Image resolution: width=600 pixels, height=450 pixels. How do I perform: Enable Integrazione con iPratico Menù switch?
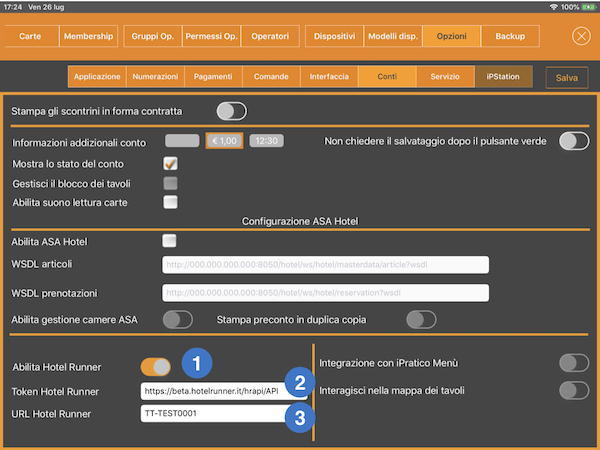(574, 363)
